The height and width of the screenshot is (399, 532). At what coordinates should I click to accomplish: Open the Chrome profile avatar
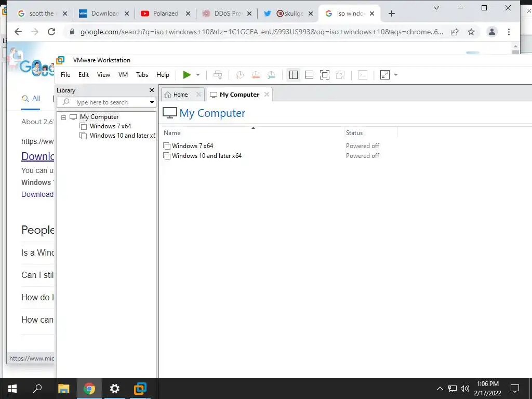[x=492, y=32]
